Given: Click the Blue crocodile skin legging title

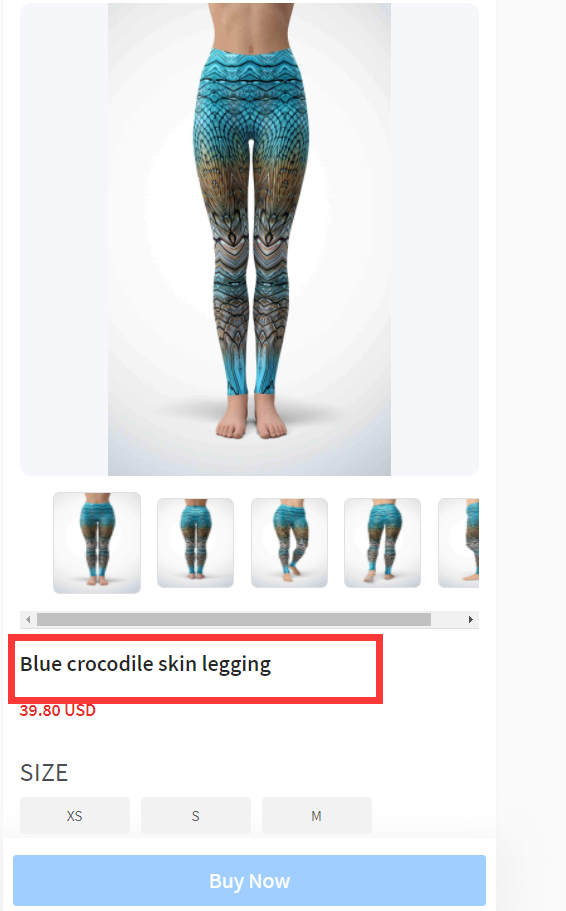Looking at the screenshot, I should (145, 664).
